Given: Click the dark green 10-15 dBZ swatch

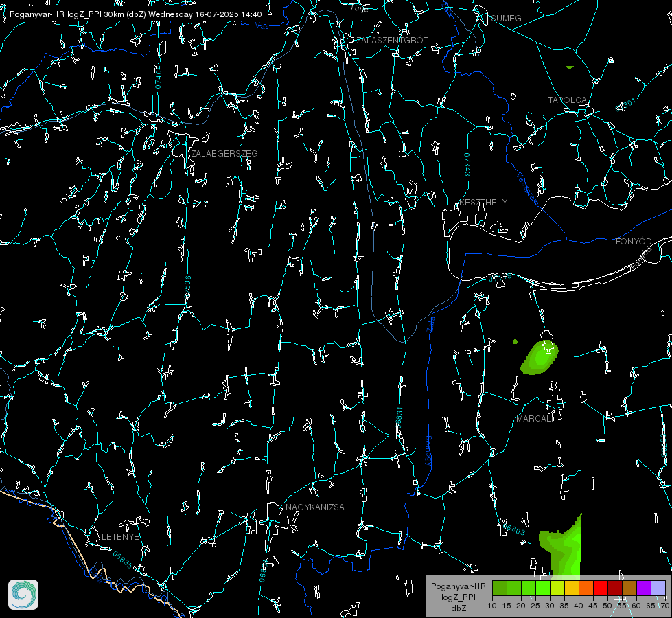Looking at the screenshot, I should tap(500, 588).
